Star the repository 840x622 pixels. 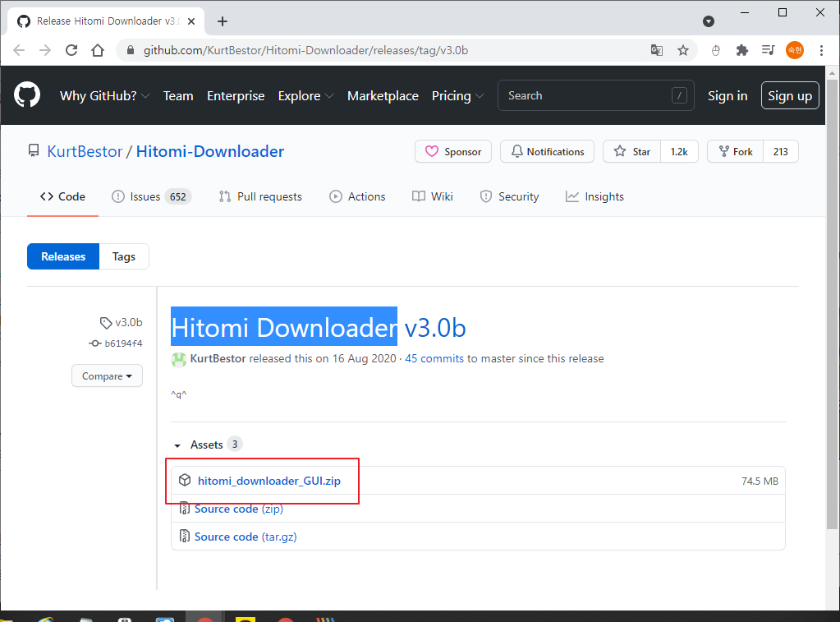pos(632,151)
